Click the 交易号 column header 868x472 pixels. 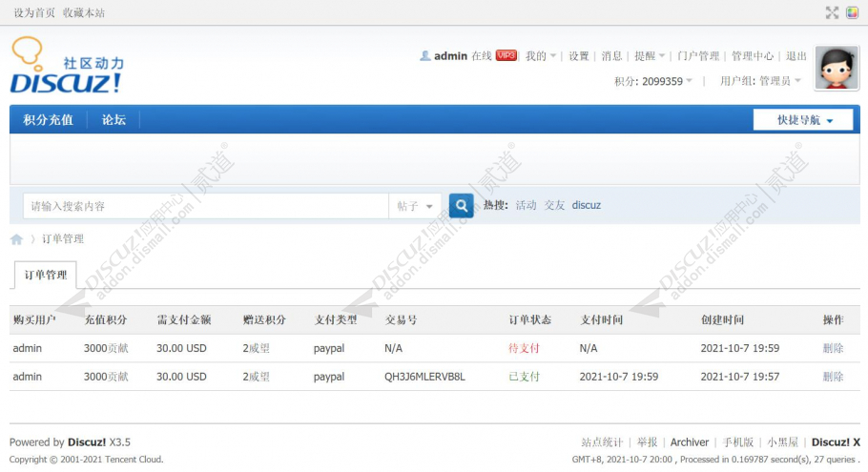[401, 319]
